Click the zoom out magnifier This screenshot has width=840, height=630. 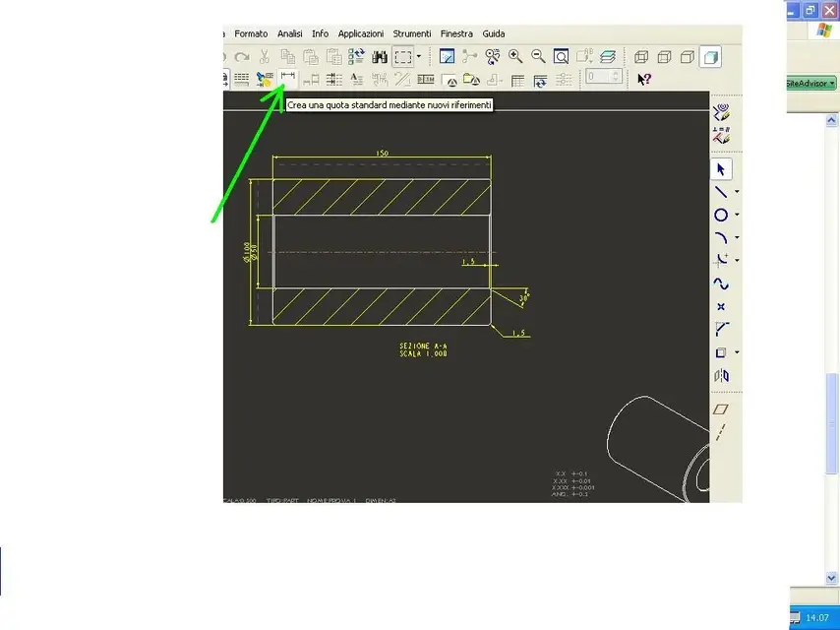point(538,56)
